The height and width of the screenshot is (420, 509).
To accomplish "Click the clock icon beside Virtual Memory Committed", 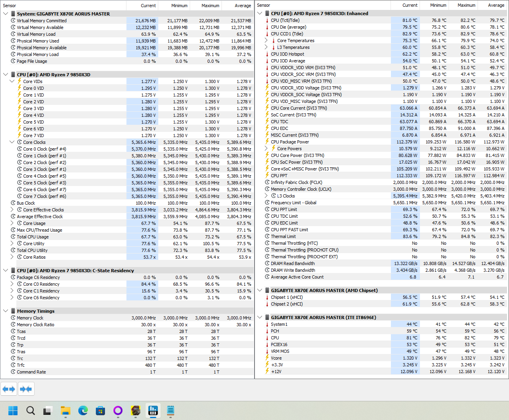I will [x=13, y=21].
